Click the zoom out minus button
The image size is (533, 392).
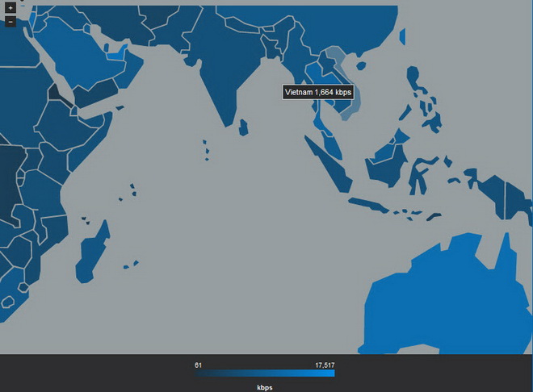(10, 22)
